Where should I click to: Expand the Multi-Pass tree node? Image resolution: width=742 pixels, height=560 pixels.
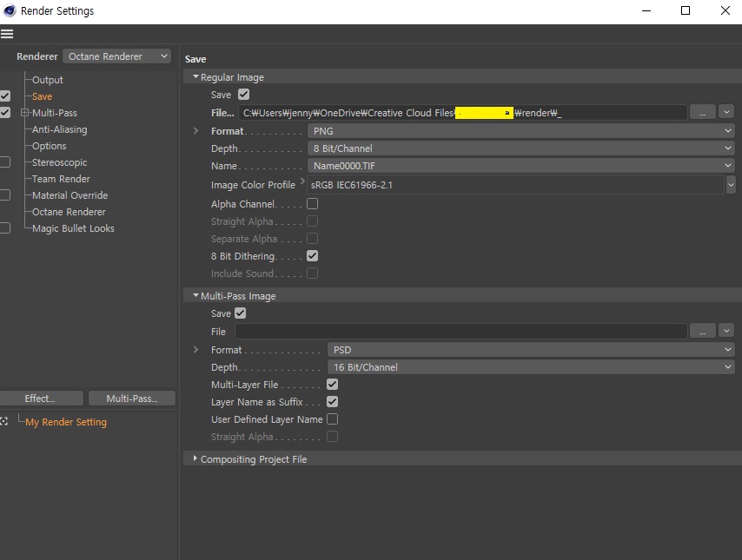[x=24, y=113]
